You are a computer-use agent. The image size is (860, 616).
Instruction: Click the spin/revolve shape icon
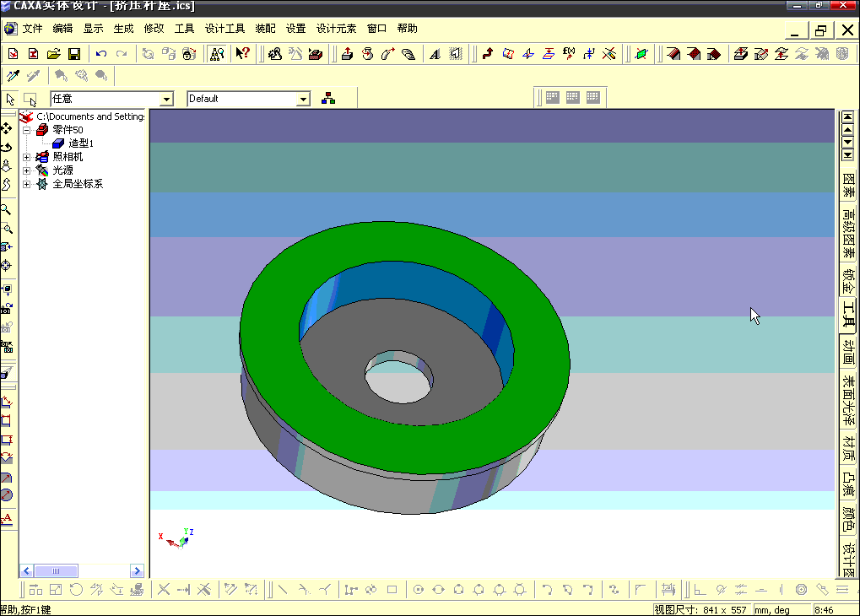[367, 54]
